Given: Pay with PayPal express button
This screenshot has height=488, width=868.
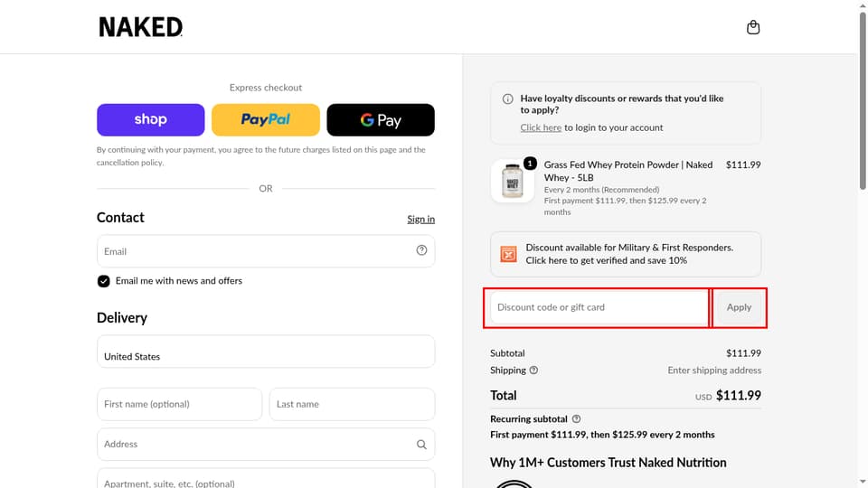Looking at the screenshot, I should pos(266,119).
